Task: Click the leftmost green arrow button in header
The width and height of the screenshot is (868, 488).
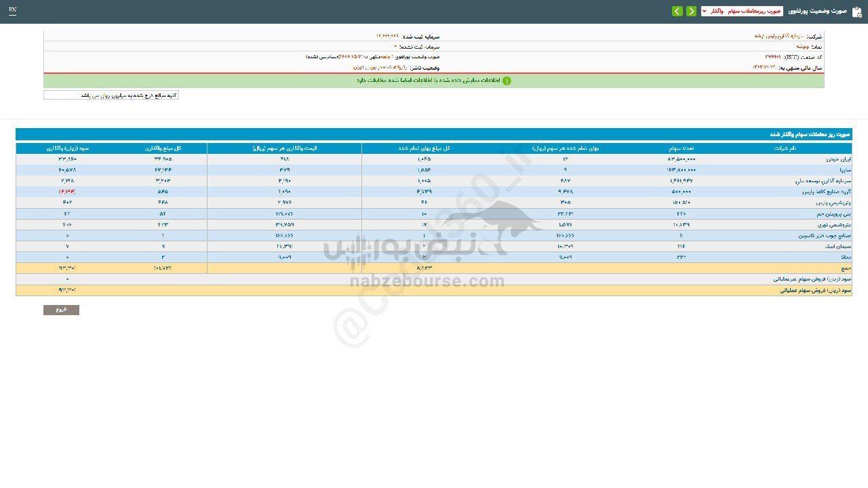Action: pos(677,12)
